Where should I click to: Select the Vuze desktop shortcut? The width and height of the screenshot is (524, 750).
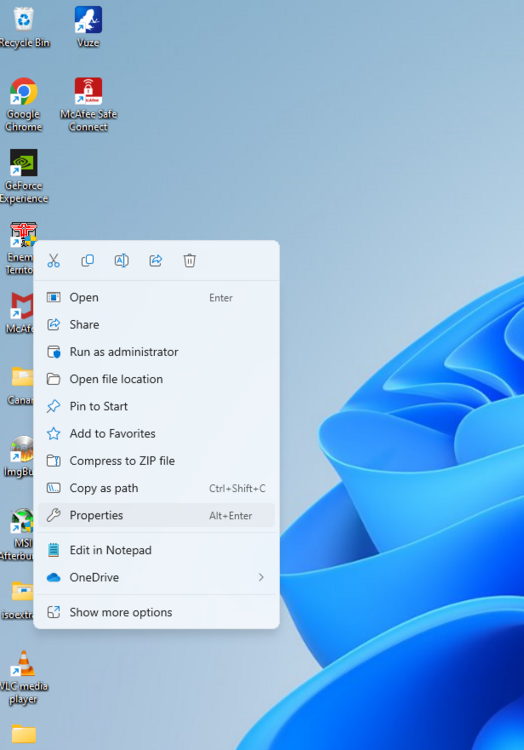tap(88, 28)
